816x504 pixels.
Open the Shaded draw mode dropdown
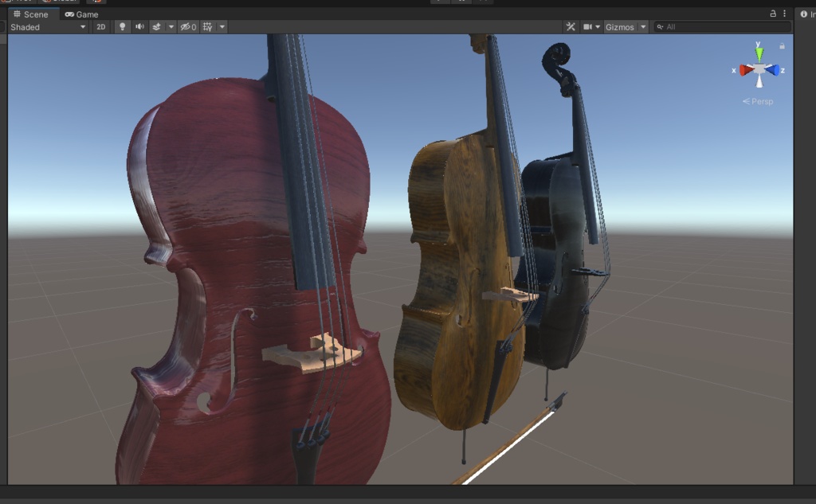pyautogui.click(x=44, y=26)
